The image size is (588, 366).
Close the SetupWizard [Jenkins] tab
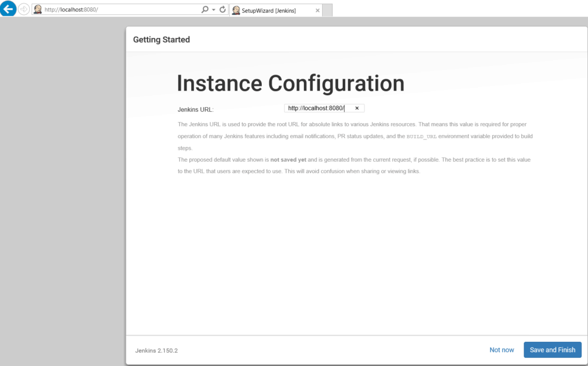pos(318,10)
